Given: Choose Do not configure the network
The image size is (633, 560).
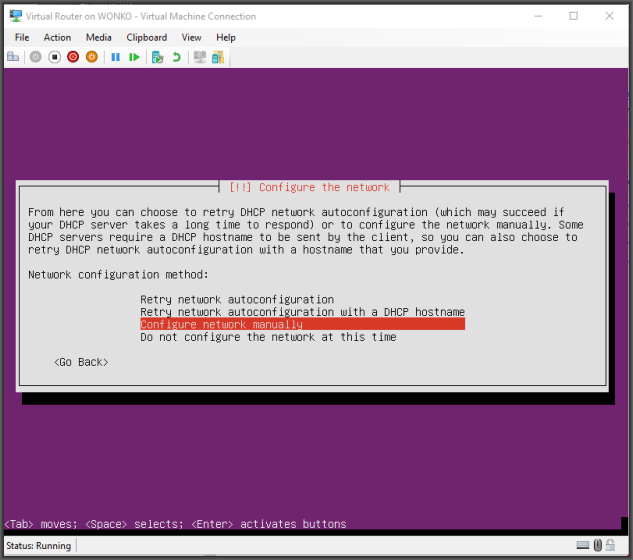Looking at the screenshot, I should [268, 337].
